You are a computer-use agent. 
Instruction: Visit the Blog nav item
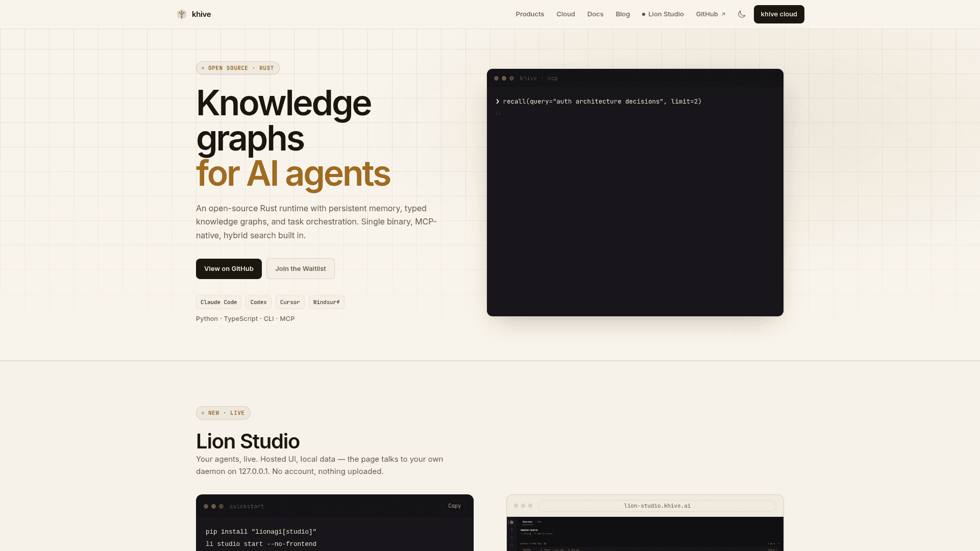coord(623,14)
